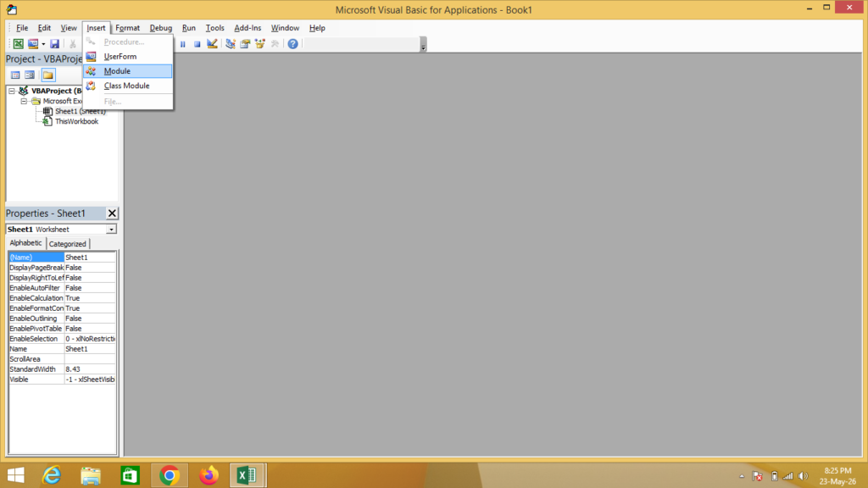Open the View menu
The image size is (868, 488).
coord(69,28)
